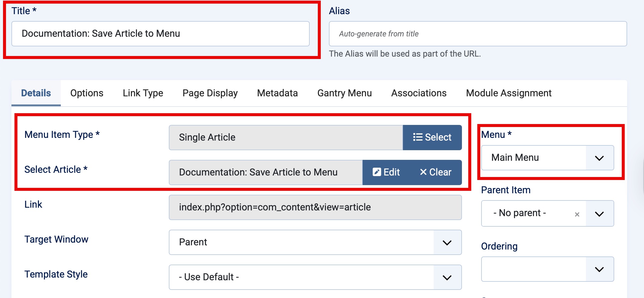Open the Module Assignment tab

click(508, 93)
